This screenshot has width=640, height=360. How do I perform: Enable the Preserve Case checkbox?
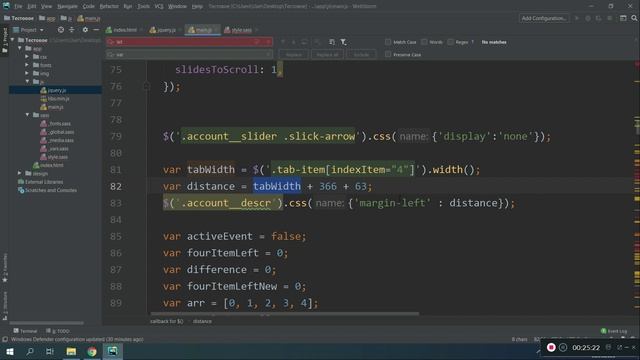(388, 54)
